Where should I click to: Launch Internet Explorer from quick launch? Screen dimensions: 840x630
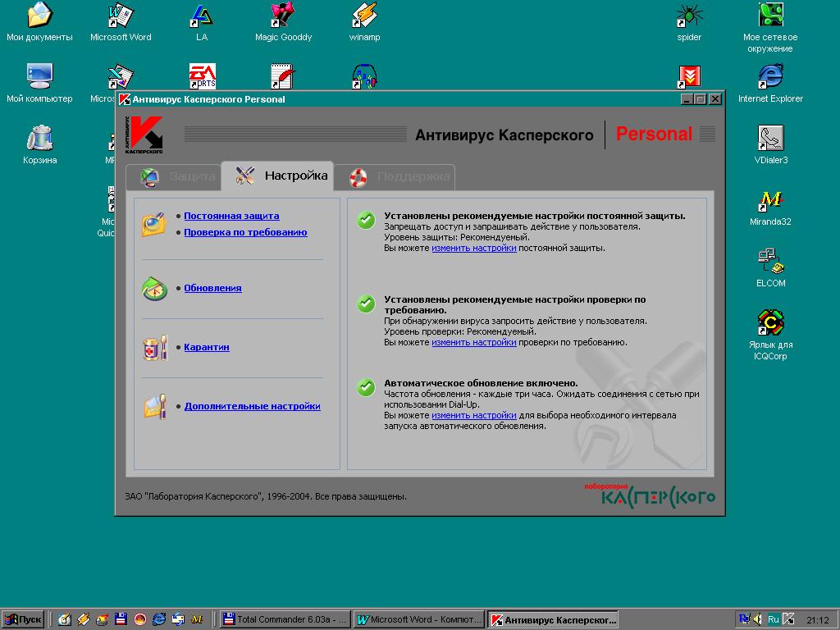[159, 619]
